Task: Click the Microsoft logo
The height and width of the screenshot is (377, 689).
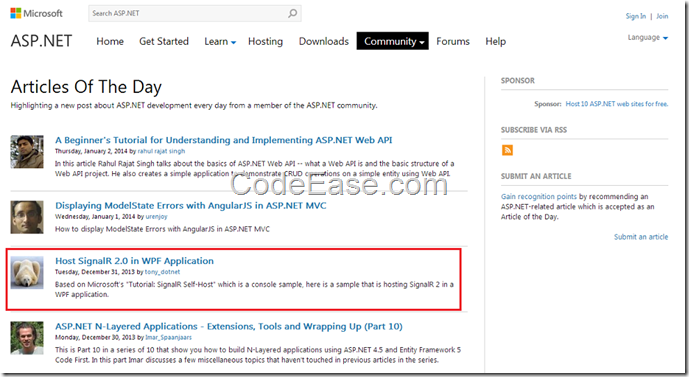Action: [x=36, y=14]
